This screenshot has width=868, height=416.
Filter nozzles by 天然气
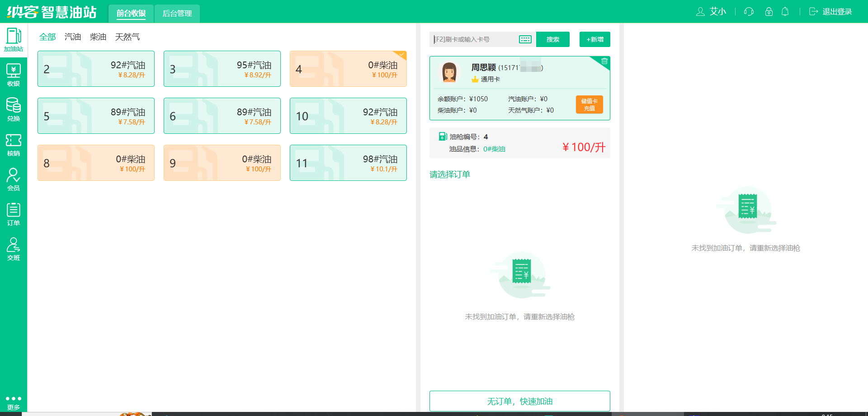(x=127, y=37)
